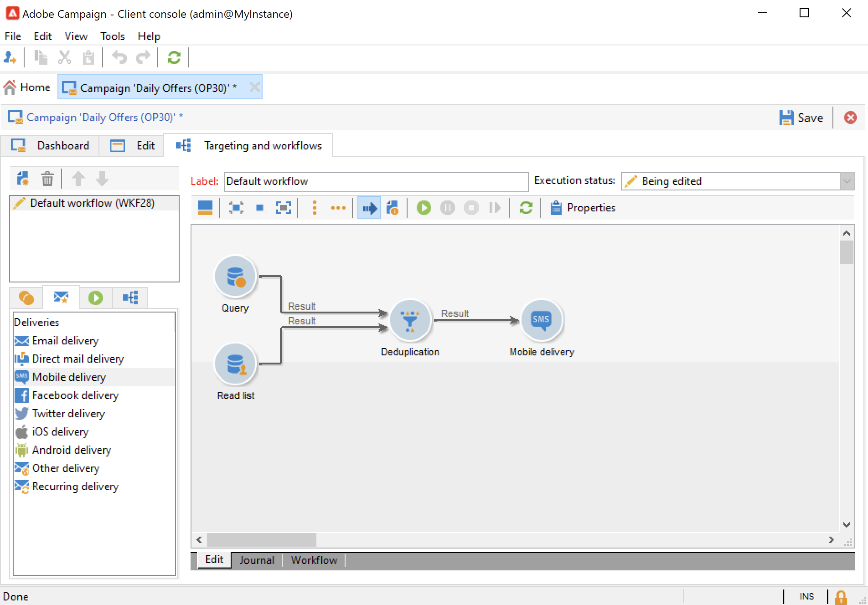Click the connect user toolbar icon
868x605 pixels.
(10, 57)
